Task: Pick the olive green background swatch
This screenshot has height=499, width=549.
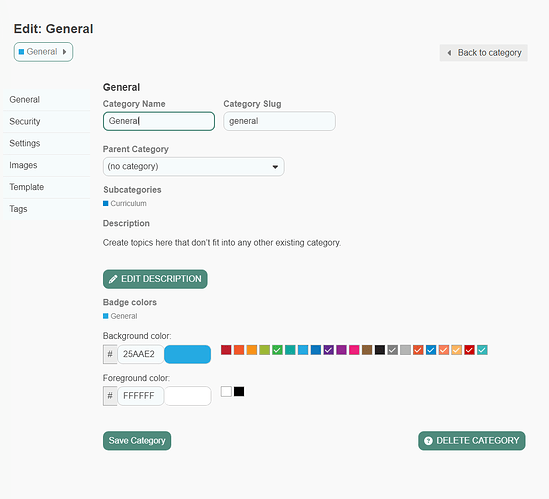Action: 265,350
